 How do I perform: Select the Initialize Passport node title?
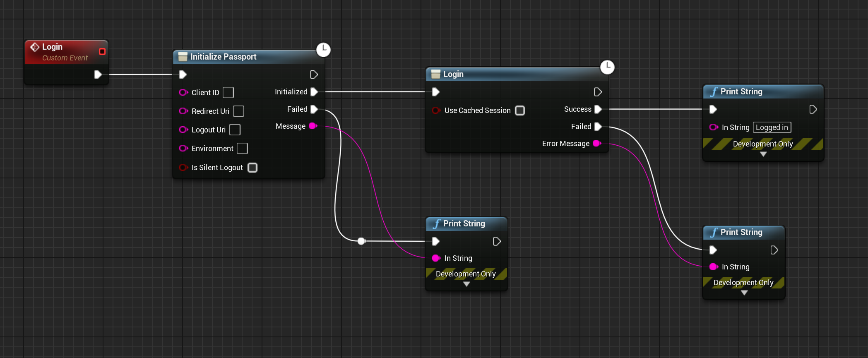(223, 57)
